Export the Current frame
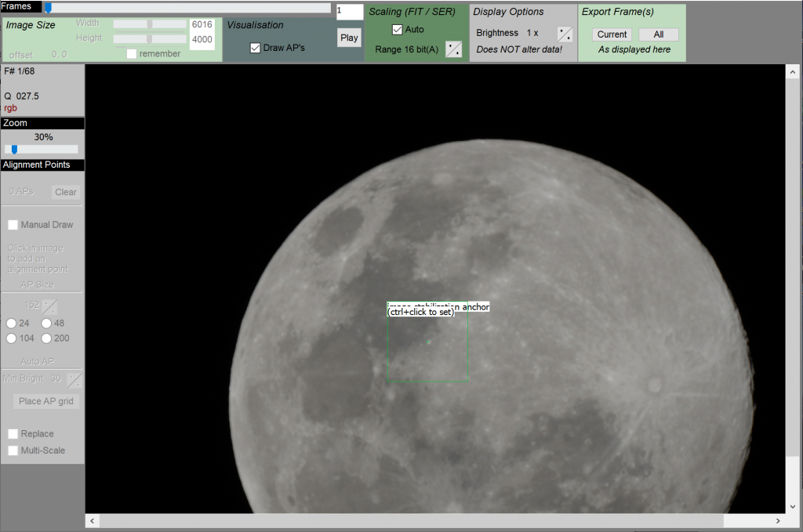 click(x=612, y=34)
